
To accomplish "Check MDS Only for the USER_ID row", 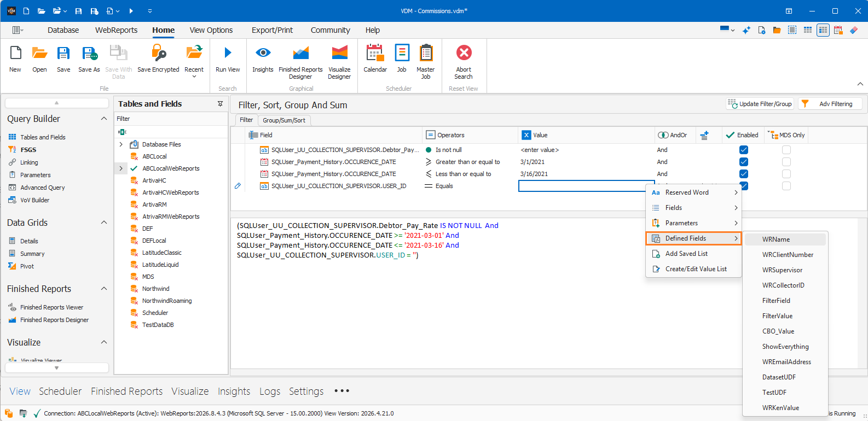I will pos(786,186).
